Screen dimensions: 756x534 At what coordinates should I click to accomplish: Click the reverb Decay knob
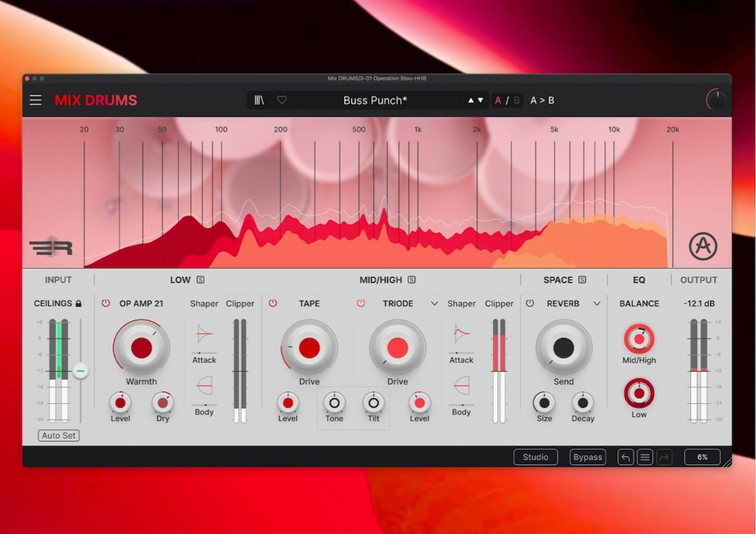point(582,403)
